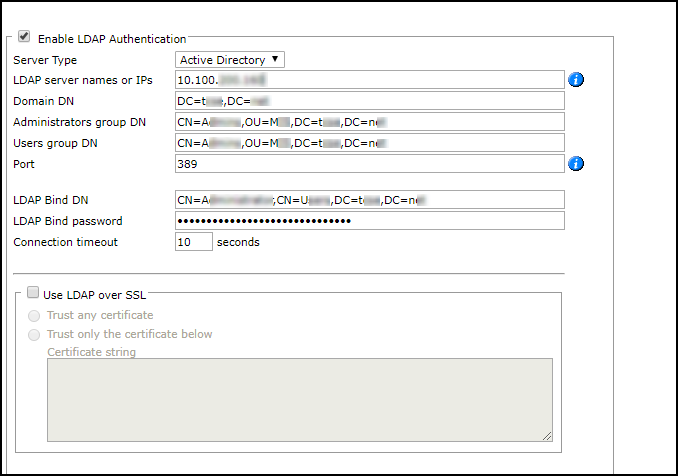
Task: Click inside the Certificate string text area
Action: tap(300, 399)
